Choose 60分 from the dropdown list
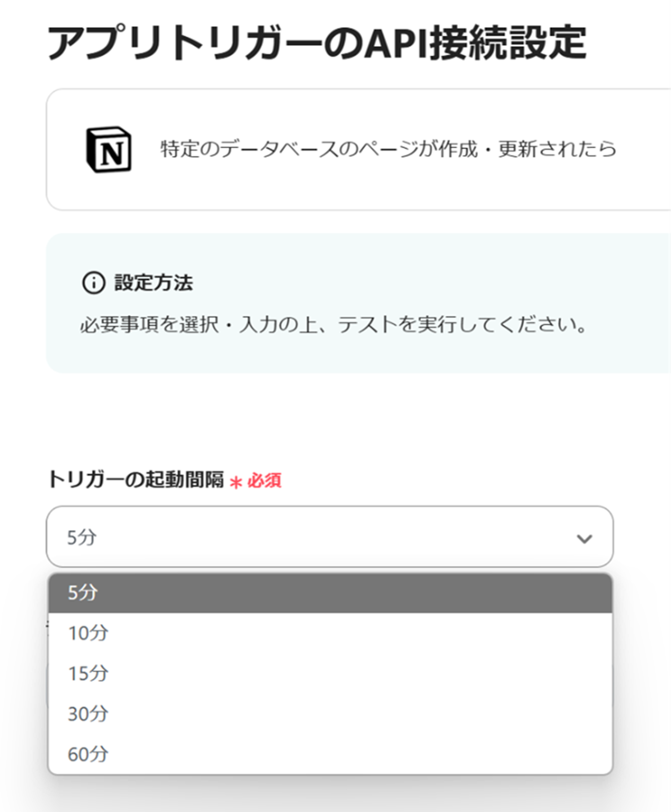 coord(88,754)
